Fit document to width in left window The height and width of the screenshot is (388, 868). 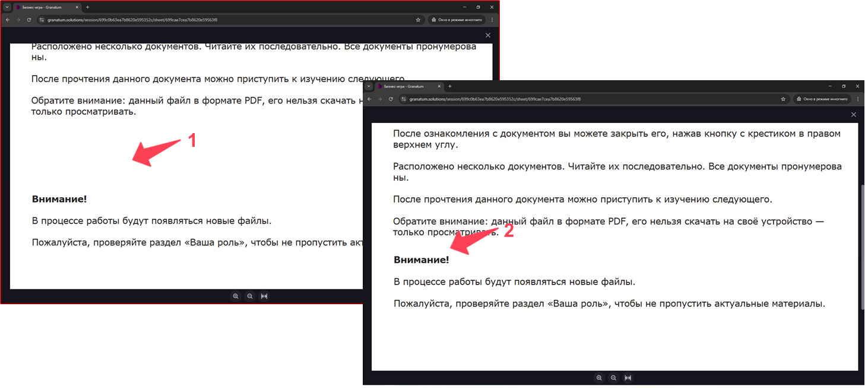tap(264, 296)
